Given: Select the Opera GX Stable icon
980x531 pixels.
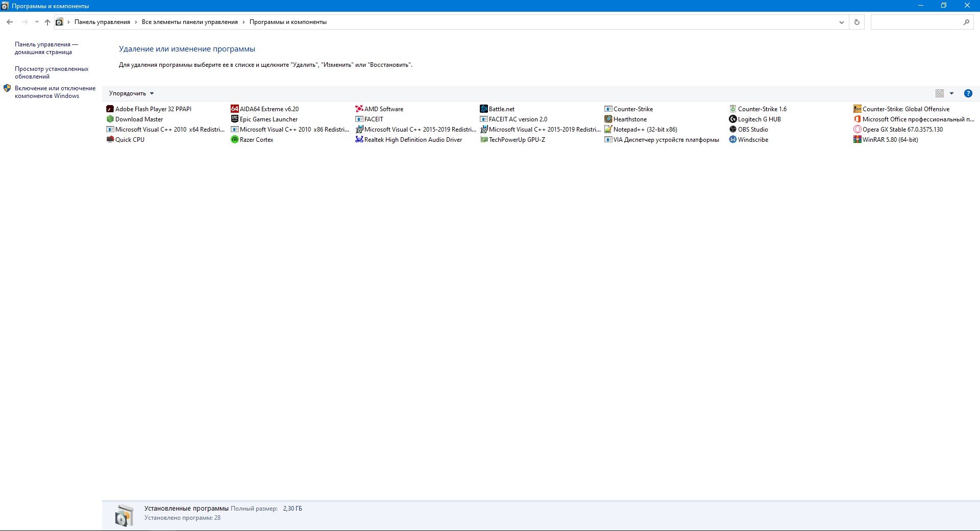Looking at the screenshot, I should (857, 129).
